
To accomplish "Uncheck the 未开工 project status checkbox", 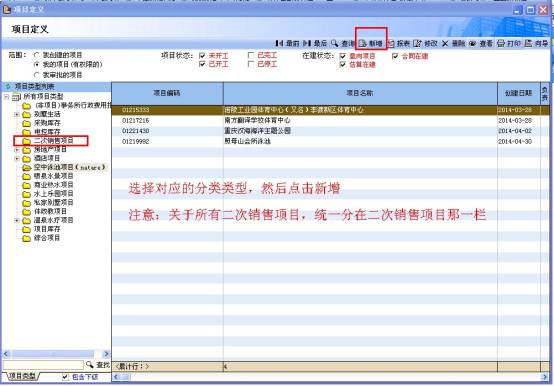I will pyautogui.click(x=202, y=56).
